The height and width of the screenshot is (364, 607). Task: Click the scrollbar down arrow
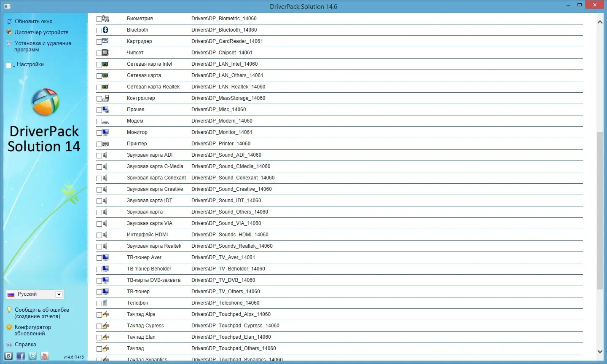point(600,351)
